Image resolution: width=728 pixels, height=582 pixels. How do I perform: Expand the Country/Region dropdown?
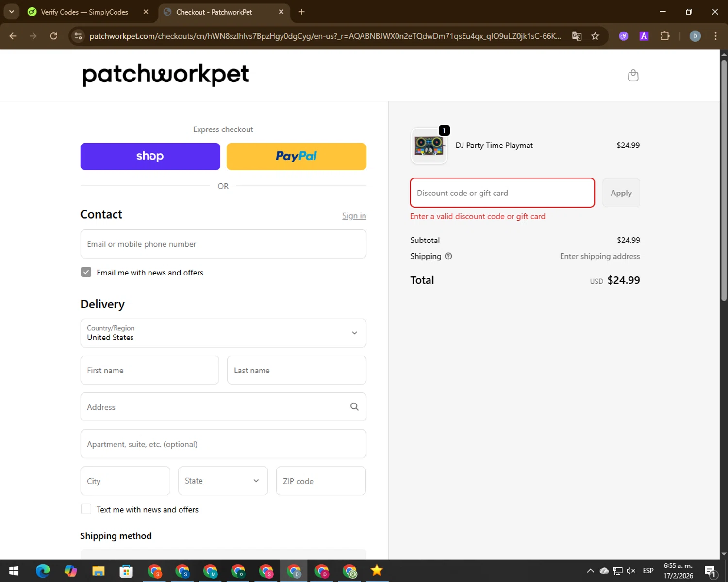coord(223,333)
